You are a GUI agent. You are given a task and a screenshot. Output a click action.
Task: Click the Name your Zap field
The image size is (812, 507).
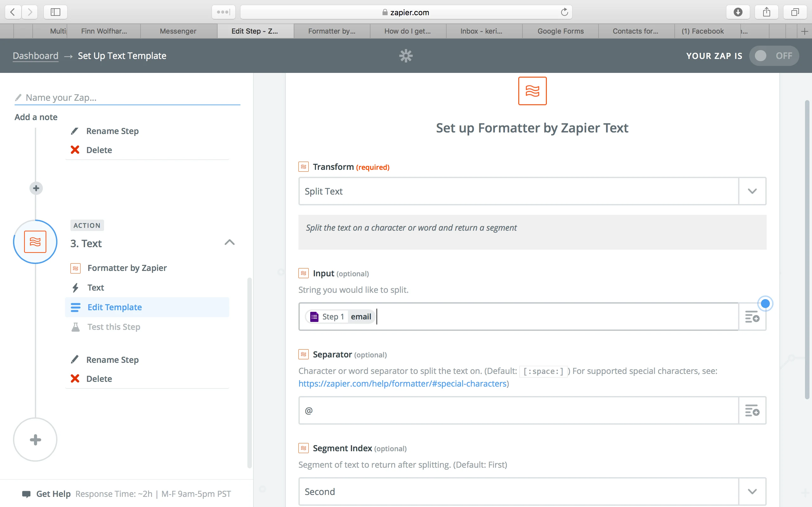coord(128,98)
